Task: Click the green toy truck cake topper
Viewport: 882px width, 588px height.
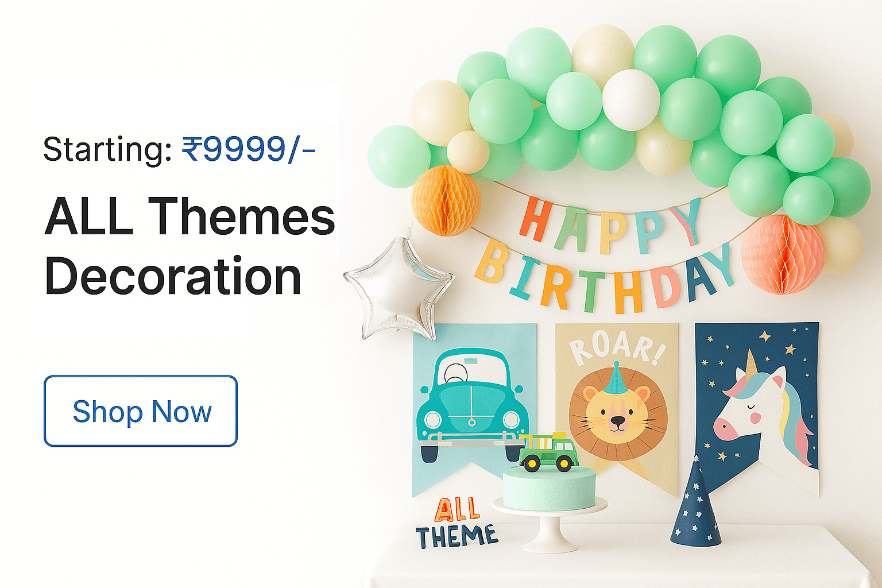Action: pyautogui.click(x=548, y=452)
